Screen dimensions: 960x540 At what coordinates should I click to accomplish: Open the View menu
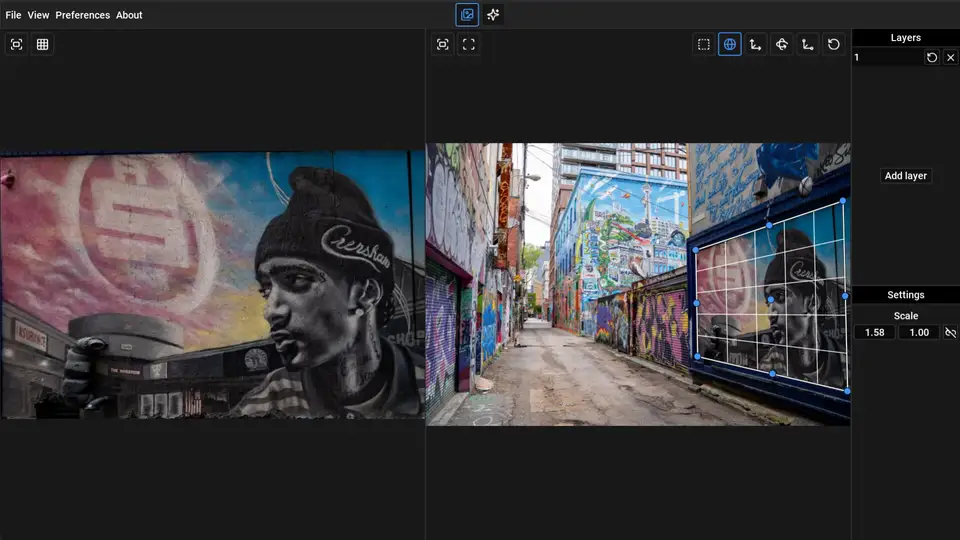[38, 15]
